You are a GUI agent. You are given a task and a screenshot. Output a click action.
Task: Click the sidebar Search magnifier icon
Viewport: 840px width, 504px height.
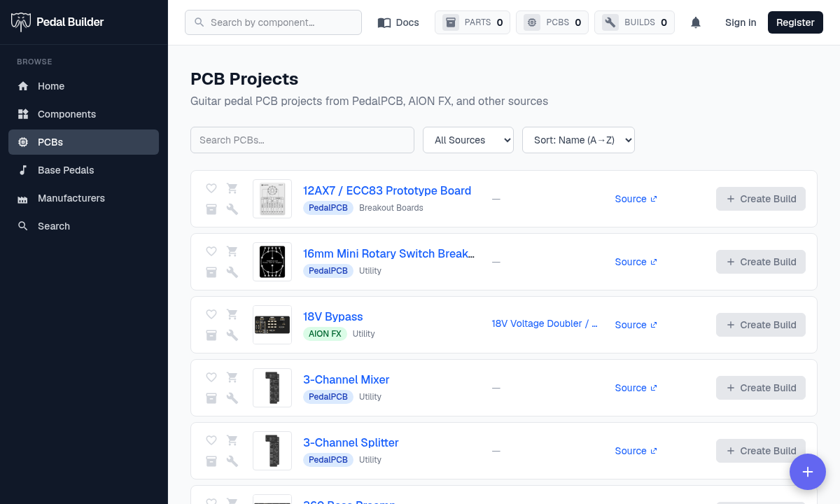[23, 226]
